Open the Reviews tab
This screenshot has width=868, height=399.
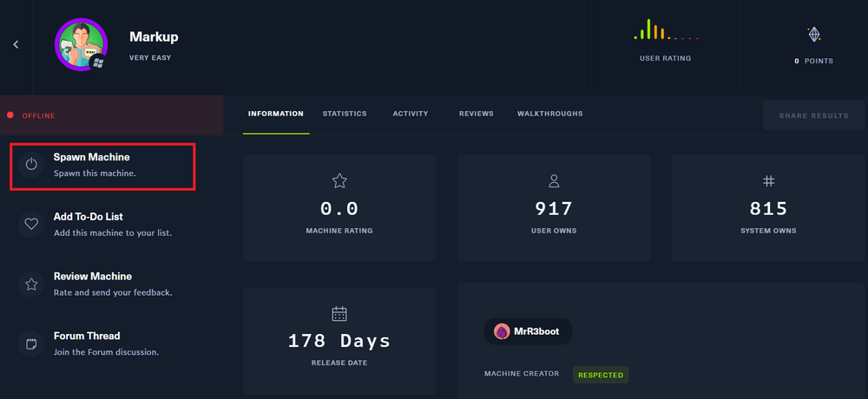tap(476, 114)
